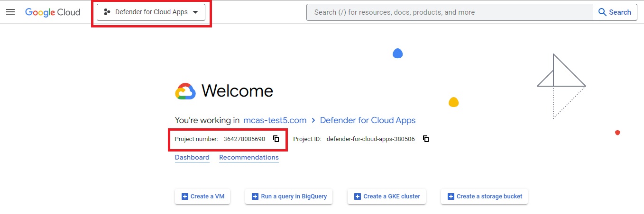Viewport: 644px width, 214px height.
Task: Click the Create a storage bucket button
Action: tap(484, 196)
